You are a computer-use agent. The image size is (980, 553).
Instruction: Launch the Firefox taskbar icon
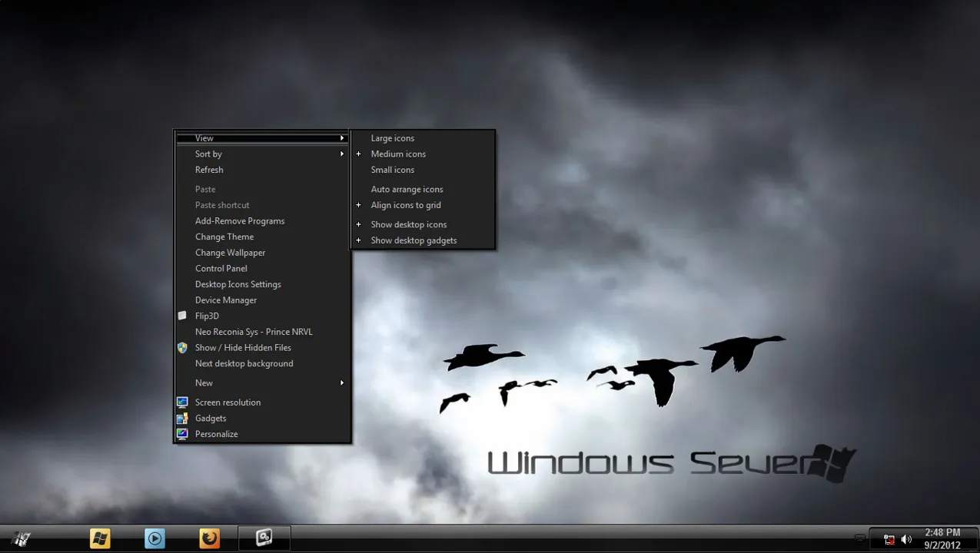(x=209, y=538)
